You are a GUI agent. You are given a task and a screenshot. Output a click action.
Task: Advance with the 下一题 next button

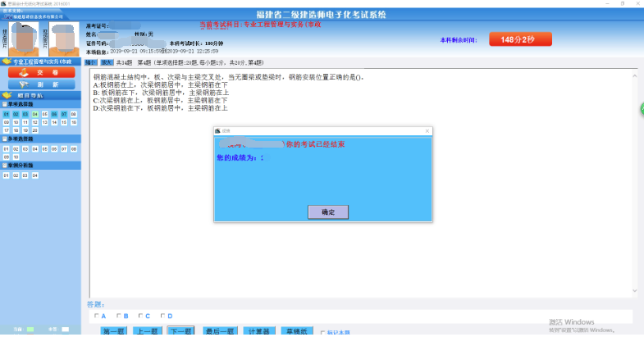pos(181,331)
